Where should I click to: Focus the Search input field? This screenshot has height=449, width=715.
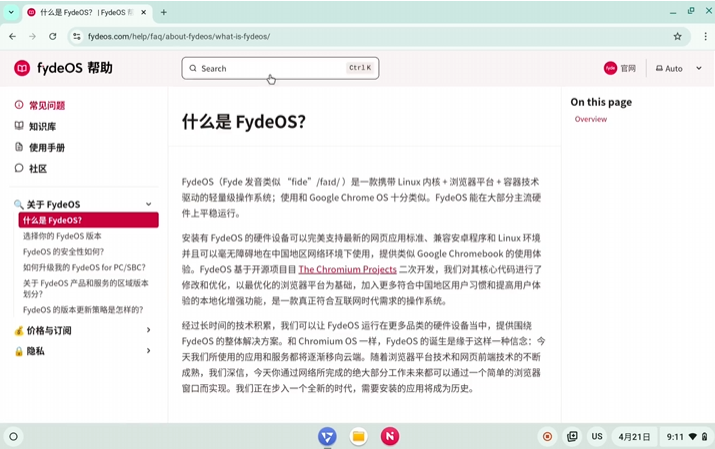click(x=280, y=68)
